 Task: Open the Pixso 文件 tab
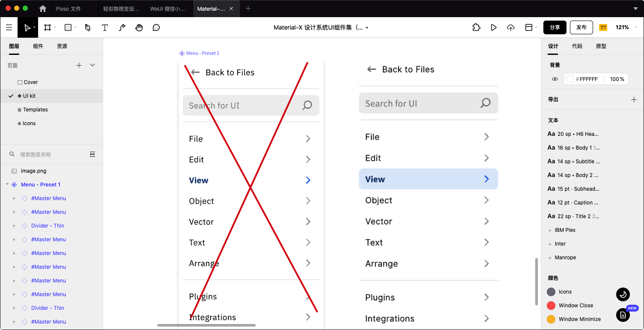coord(75,9)
